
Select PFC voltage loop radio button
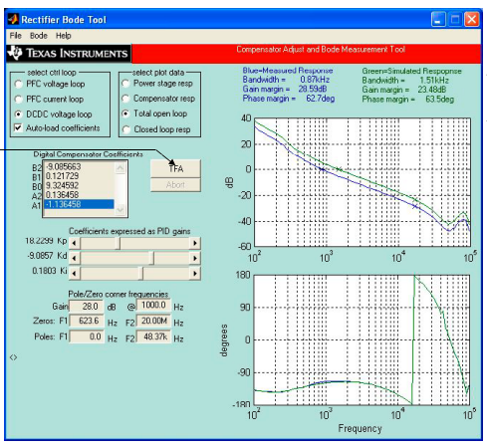(x=19, y=84)
